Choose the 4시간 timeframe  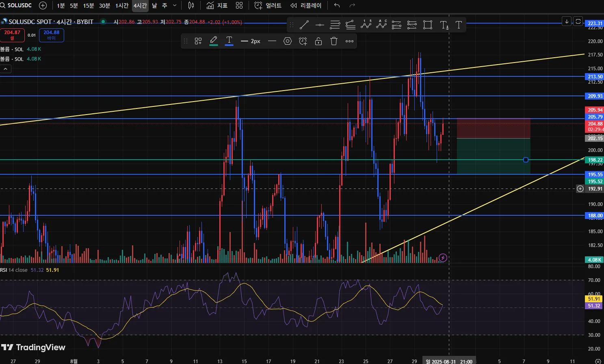click(x=140, y=5)
